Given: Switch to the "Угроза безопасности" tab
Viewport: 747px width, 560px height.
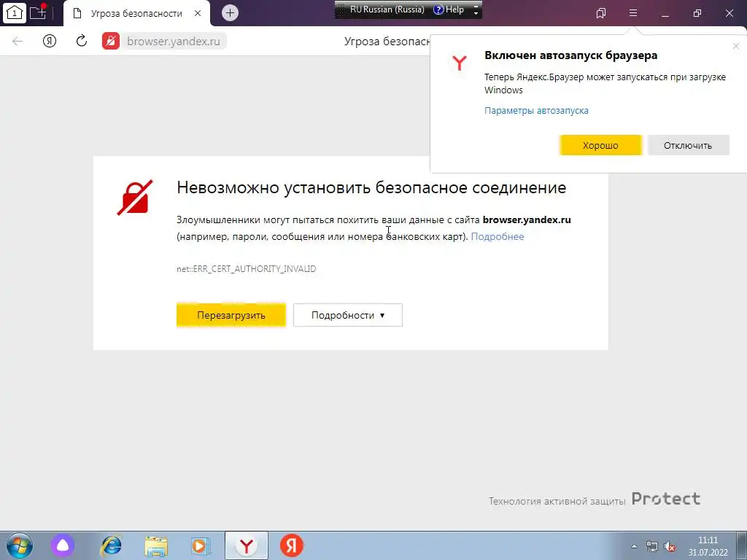Looking at the screenshot, I should click(136, 13).
